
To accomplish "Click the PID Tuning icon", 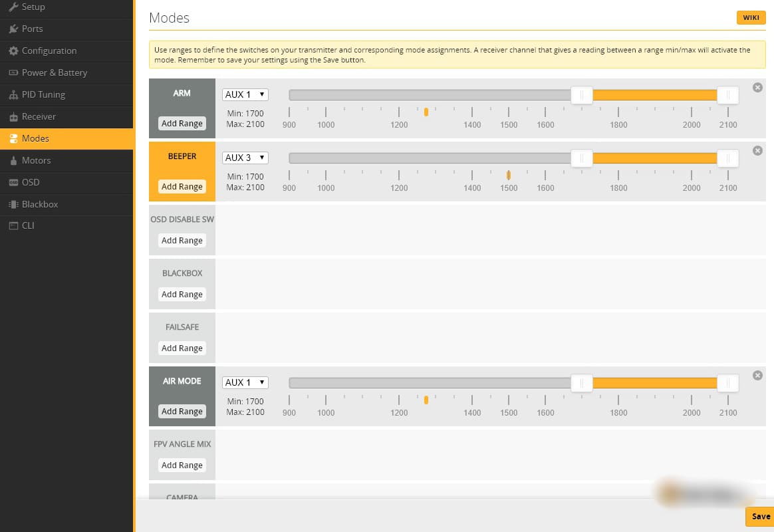I will pos(13,94).
